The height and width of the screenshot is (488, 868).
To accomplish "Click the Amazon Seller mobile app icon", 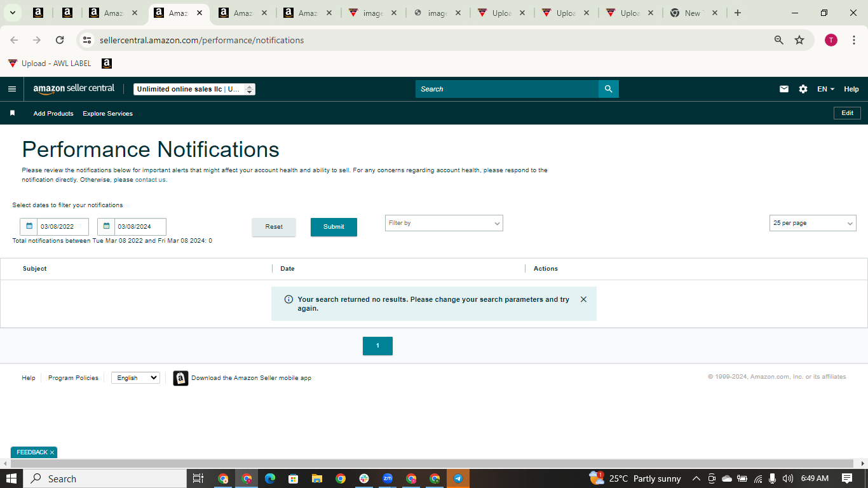I will pos(180,378).
